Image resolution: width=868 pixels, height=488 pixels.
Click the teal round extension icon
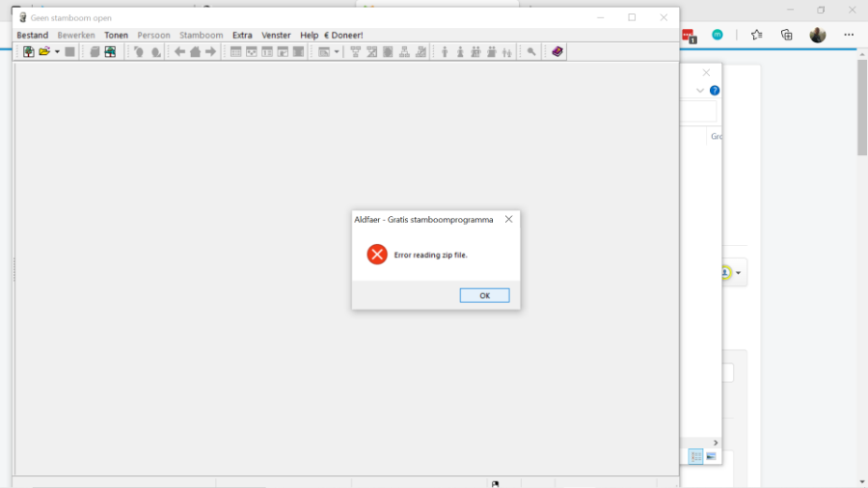[718, 35]
